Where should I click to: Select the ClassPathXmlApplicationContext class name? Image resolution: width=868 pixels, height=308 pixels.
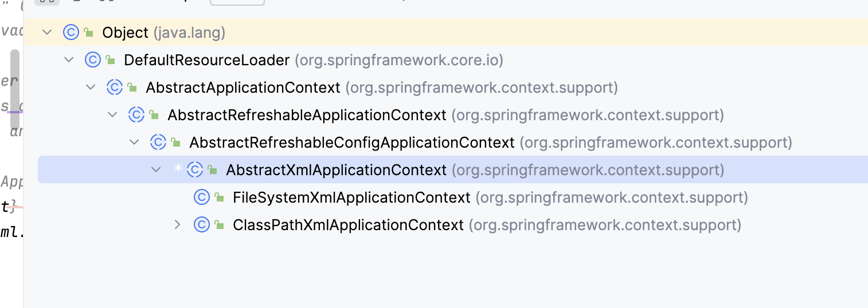pos(348,225)
